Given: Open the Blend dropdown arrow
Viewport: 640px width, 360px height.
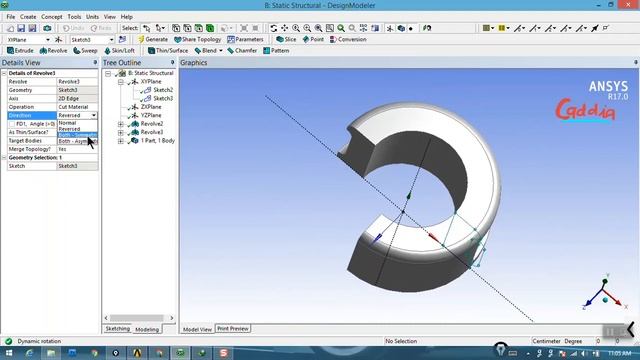Looking at the screenshot, I should pos(221,51).
